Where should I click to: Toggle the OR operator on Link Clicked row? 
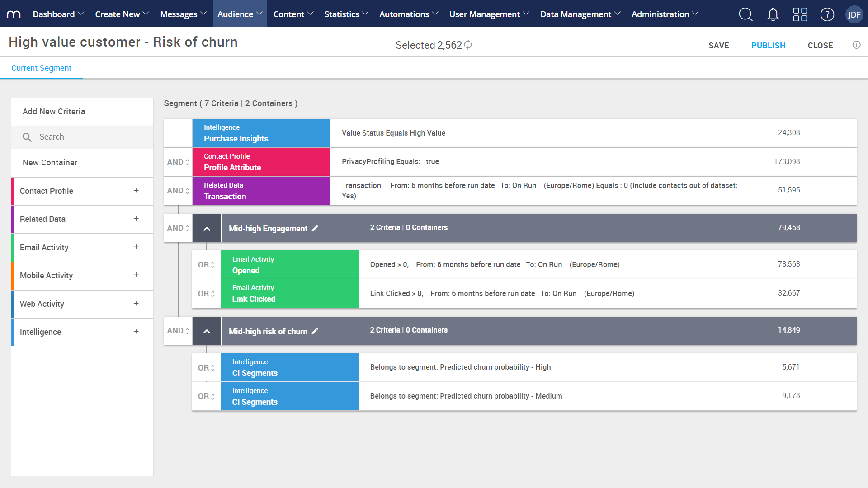pos(206,293)
